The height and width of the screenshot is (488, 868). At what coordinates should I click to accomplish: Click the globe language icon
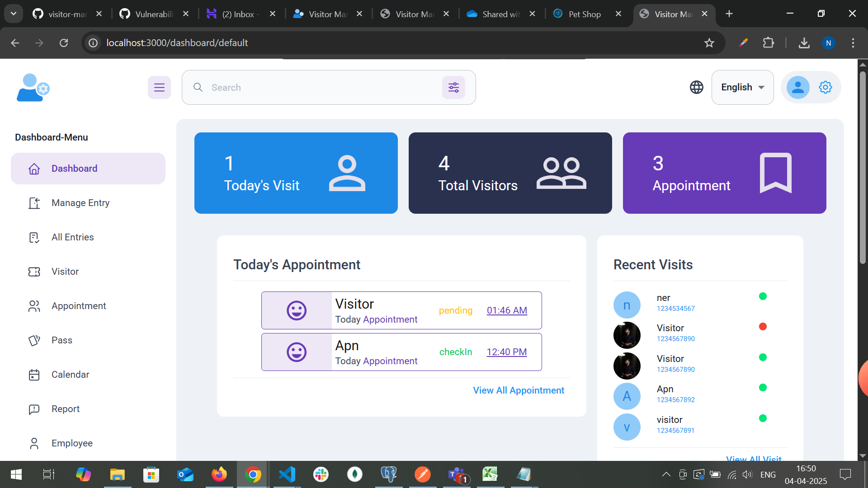click(x=696, y=87)
